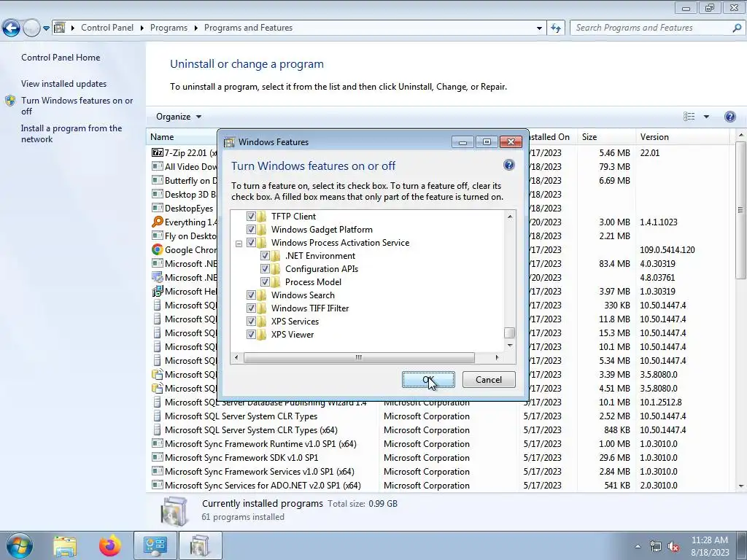747x560 pixels.
Task: Select the Everything search program icon
Action: 158,222
